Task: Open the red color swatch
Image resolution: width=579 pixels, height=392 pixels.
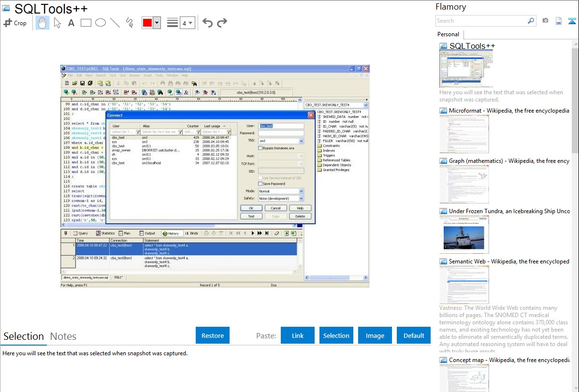Action: pos(147,23)
